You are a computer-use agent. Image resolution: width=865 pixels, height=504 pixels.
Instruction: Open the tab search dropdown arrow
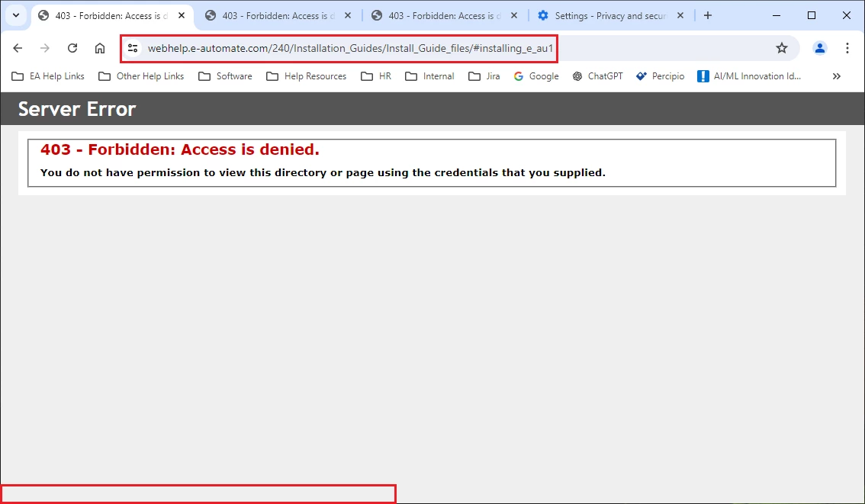16,15
